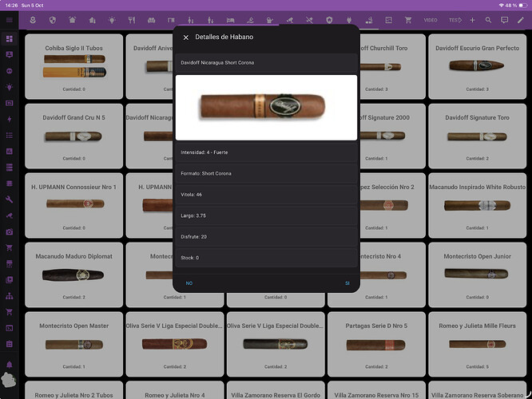Open notifications bell in sidebar
The height and width of the screenshot is (399, 532).
pos(9,365)
